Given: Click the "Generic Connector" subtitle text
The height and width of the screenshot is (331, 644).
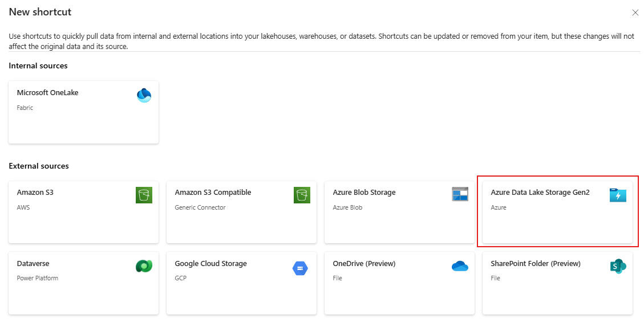Looking at the screenshot, I should click(x=200, y=207).
